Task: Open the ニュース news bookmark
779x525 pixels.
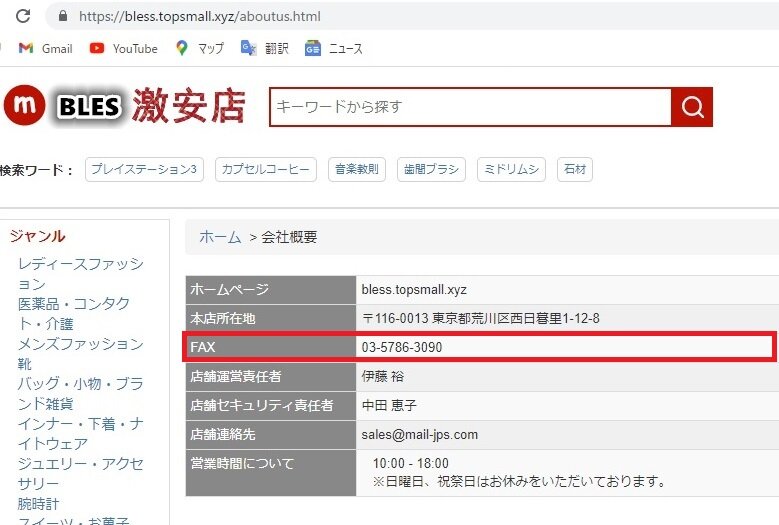Action: tap(334, 48)
